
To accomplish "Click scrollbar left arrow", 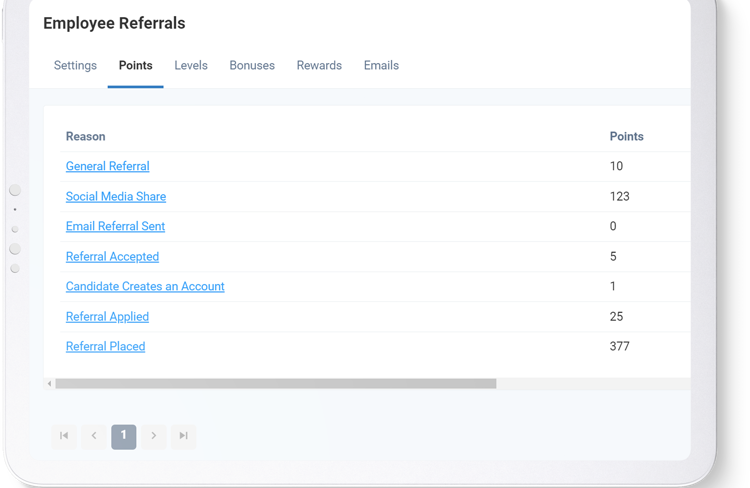I will (x=49, y=384).
